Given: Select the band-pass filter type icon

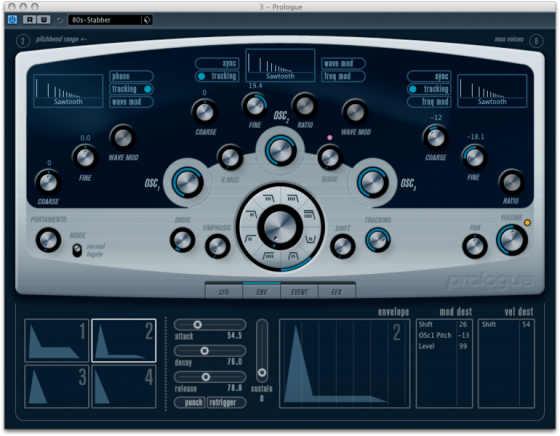Looking at the screenshot, I should click(x=294, y=255).
